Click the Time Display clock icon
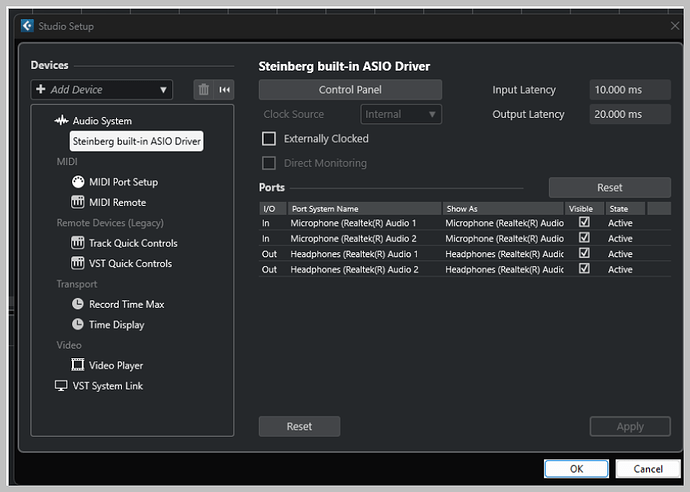 78,324
